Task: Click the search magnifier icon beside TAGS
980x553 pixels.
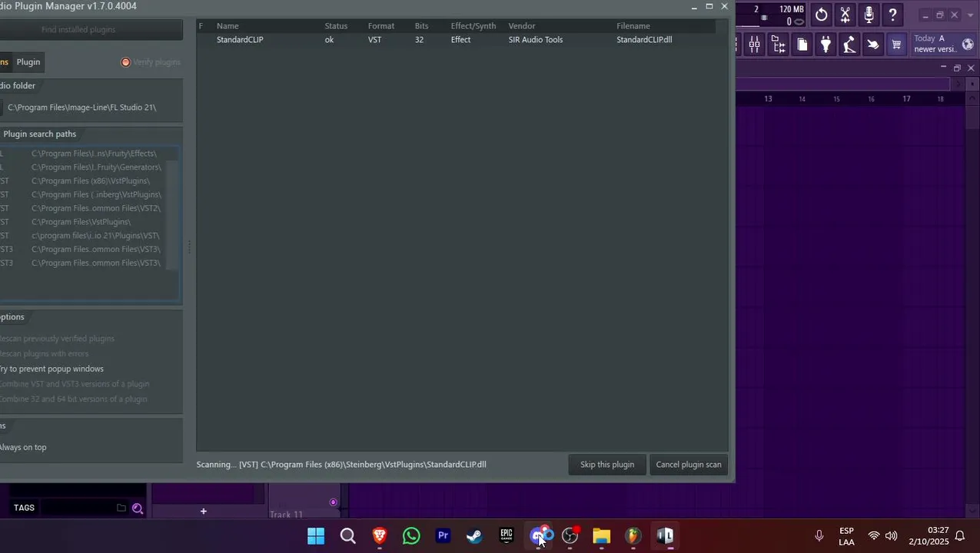Action: [x=138, y=508]
